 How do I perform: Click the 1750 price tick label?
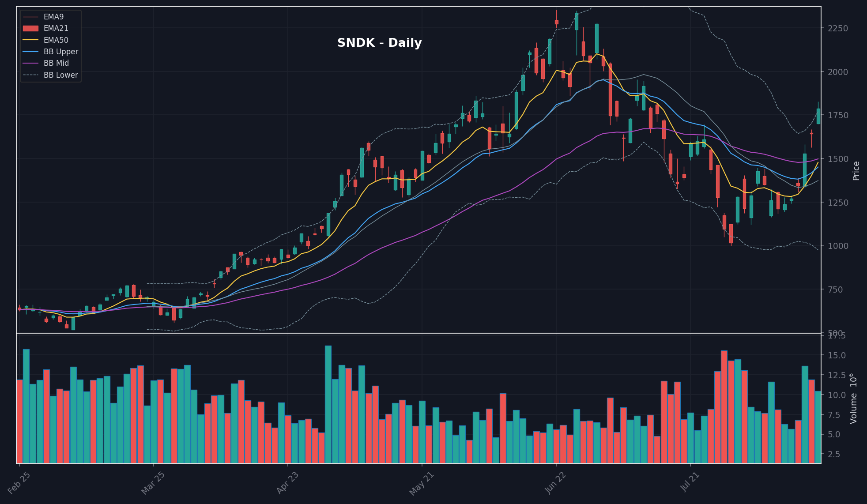coord(838,115)
